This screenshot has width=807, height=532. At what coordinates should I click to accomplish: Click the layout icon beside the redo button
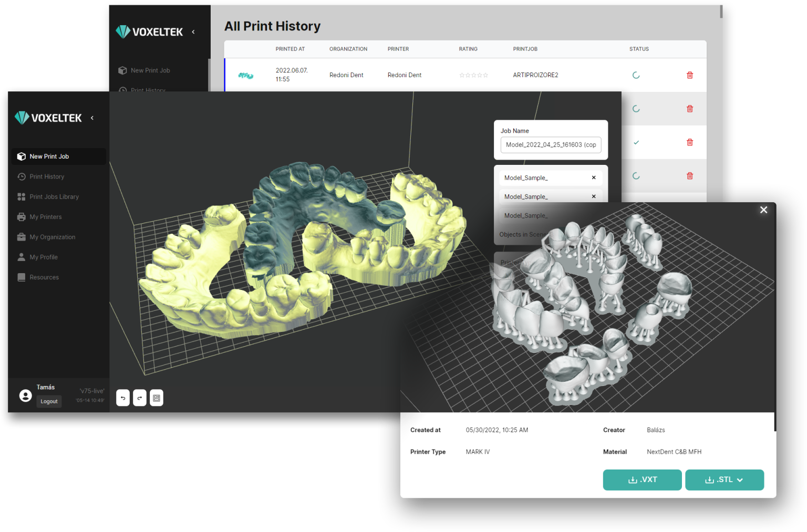157,398
